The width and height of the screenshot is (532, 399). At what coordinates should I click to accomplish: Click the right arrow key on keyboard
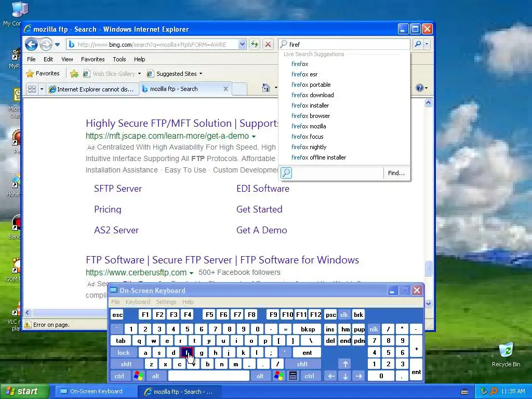[x=359, y=376]
